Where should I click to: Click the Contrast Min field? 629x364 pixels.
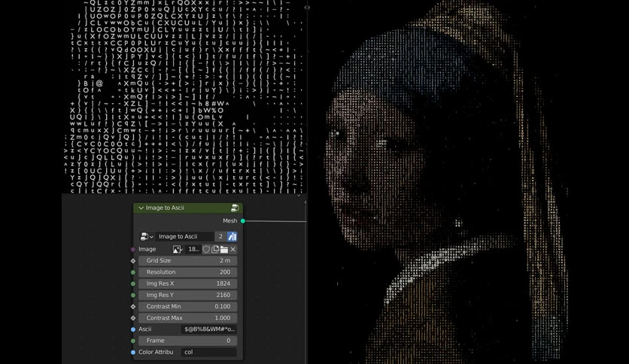pos(188,307)
